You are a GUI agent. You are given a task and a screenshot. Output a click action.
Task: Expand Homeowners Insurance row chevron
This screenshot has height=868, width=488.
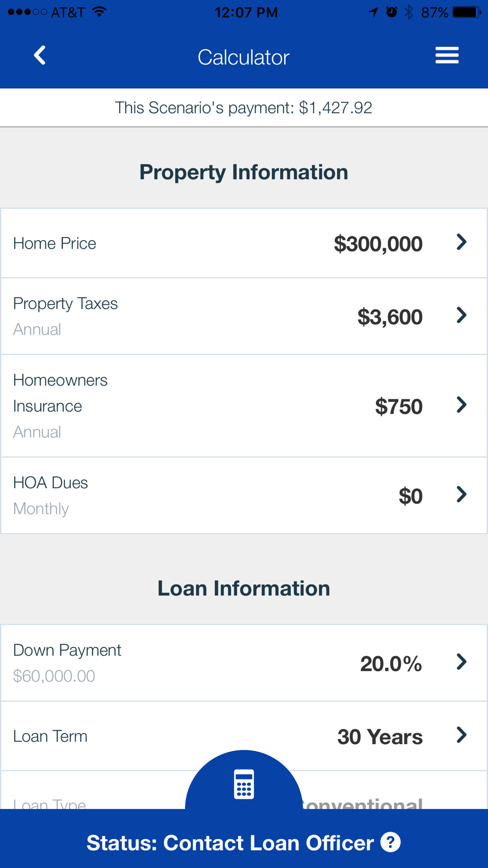[x=461, y=405]
